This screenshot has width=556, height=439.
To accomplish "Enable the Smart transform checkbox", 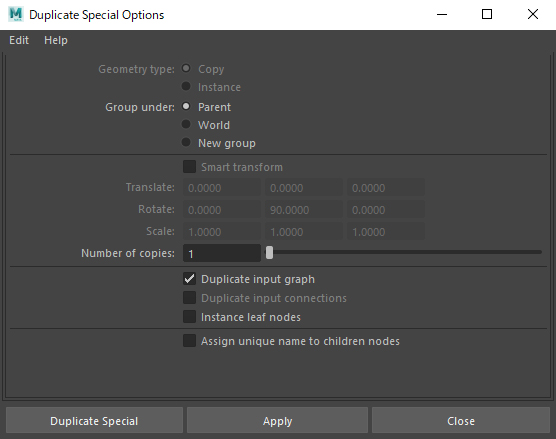I will pyautogui.click(x=189, y=167).
